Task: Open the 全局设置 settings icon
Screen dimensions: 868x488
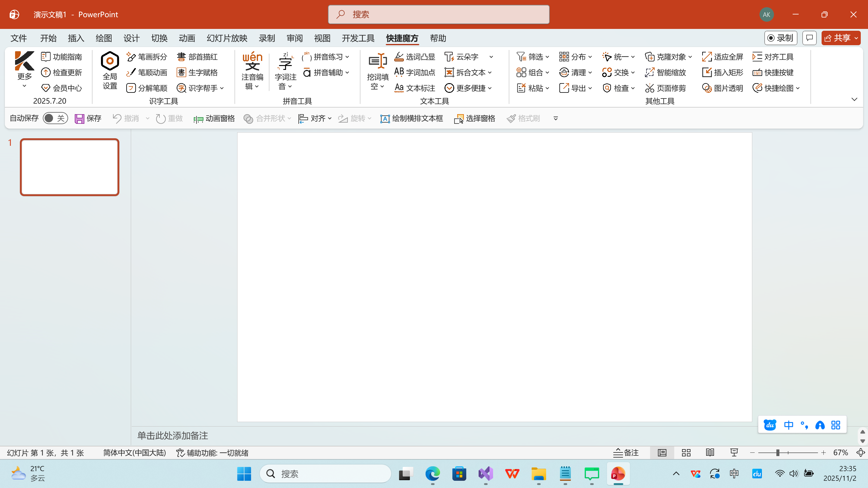Action: click(109, 70)
